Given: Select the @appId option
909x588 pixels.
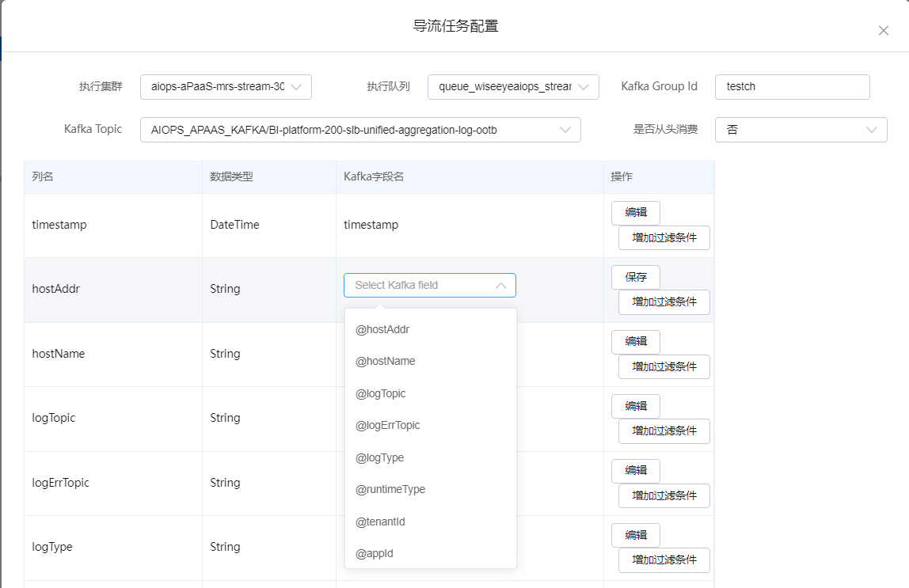Looking at the screenshot, I should pyautogui.click(x=375, y=553).
